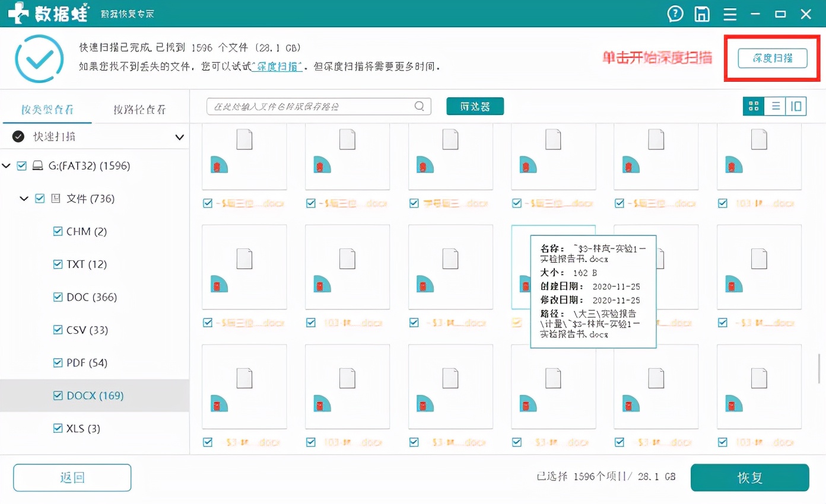Switch to list view mode

[775, 106]
